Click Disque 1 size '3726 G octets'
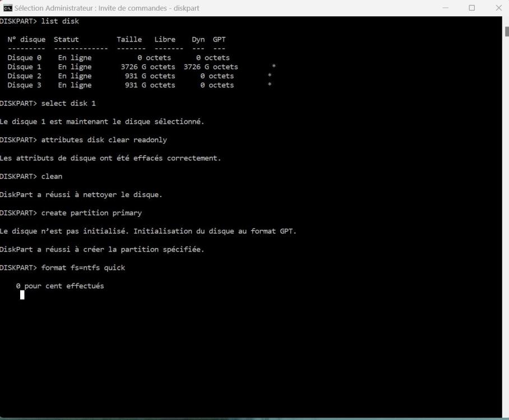 click(x=148, y=67)
